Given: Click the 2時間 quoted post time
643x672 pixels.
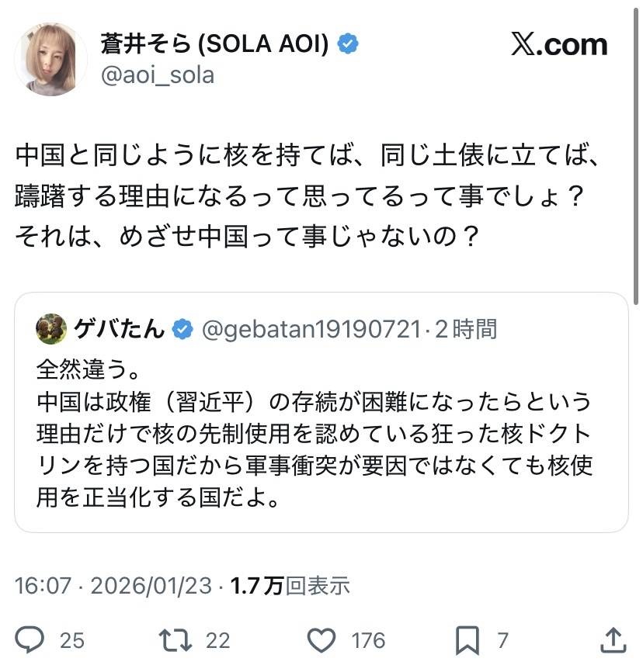Looking at the screenshot, I should click(x=466, y=329).
